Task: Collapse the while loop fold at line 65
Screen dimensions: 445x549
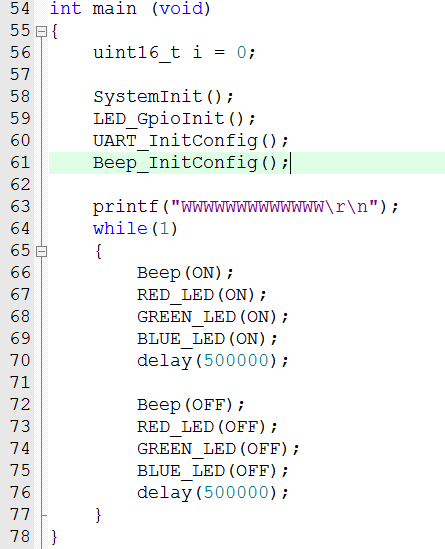Action: tap(41, 251)
